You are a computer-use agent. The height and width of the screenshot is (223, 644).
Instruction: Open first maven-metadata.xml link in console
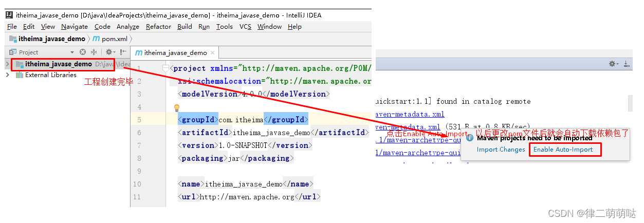[x=410, y=114]
